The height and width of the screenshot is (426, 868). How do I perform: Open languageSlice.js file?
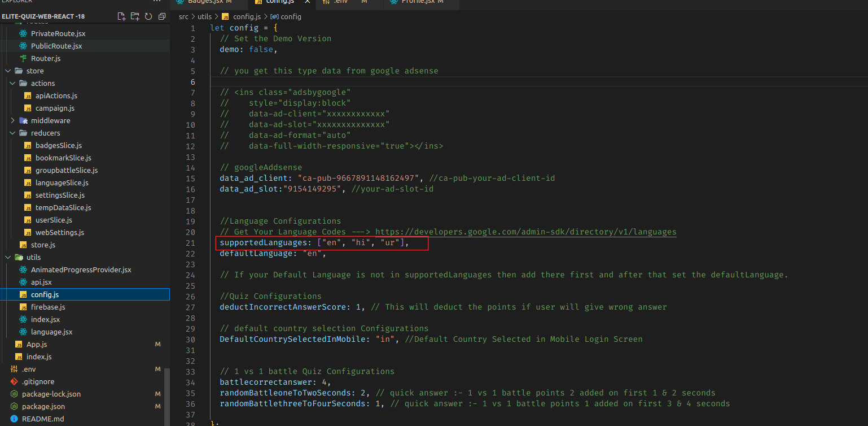(x=62, y=182)
